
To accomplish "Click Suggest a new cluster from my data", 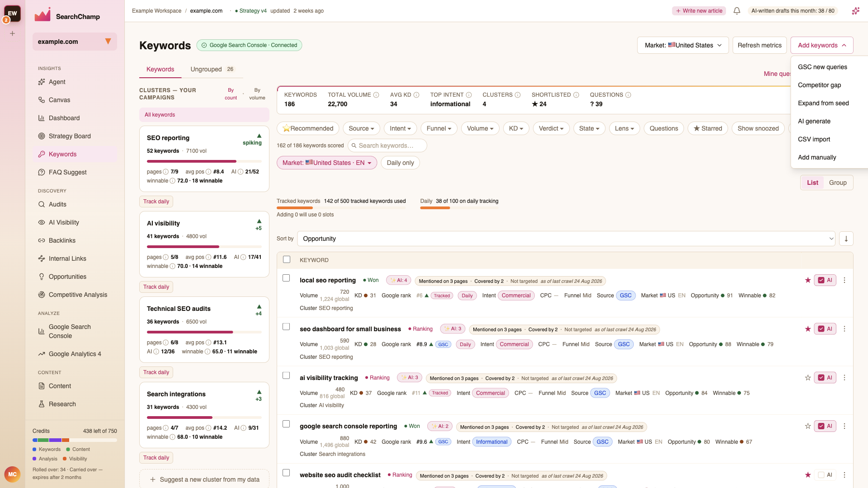I will point(204,479).
